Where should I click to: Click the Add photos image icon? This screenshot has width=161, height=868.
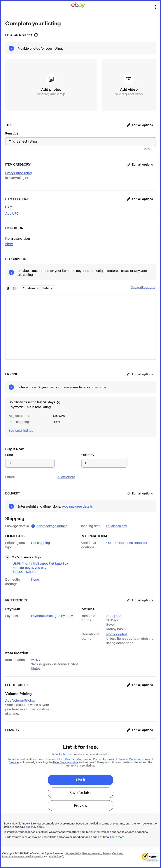[x=51, y=79]
